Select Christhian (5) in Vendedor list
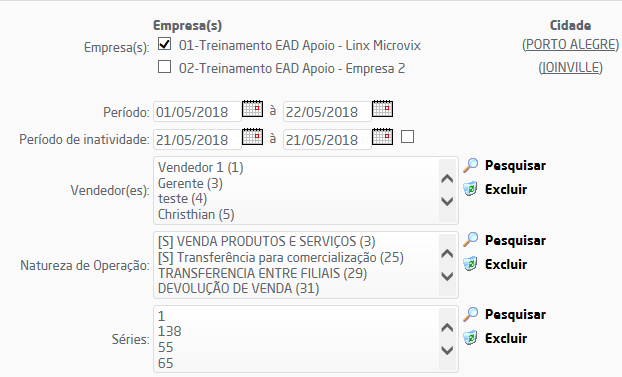 pos(196,215)
